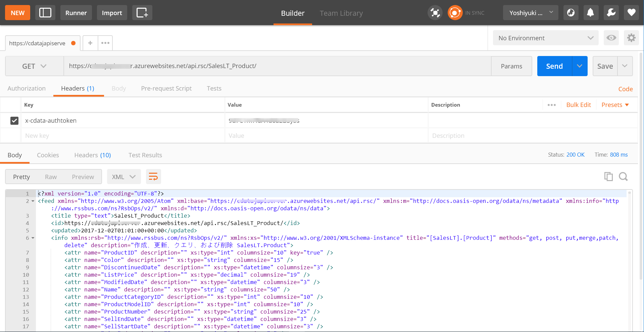Open the Interceptor icon in the header

pos(435,12)
